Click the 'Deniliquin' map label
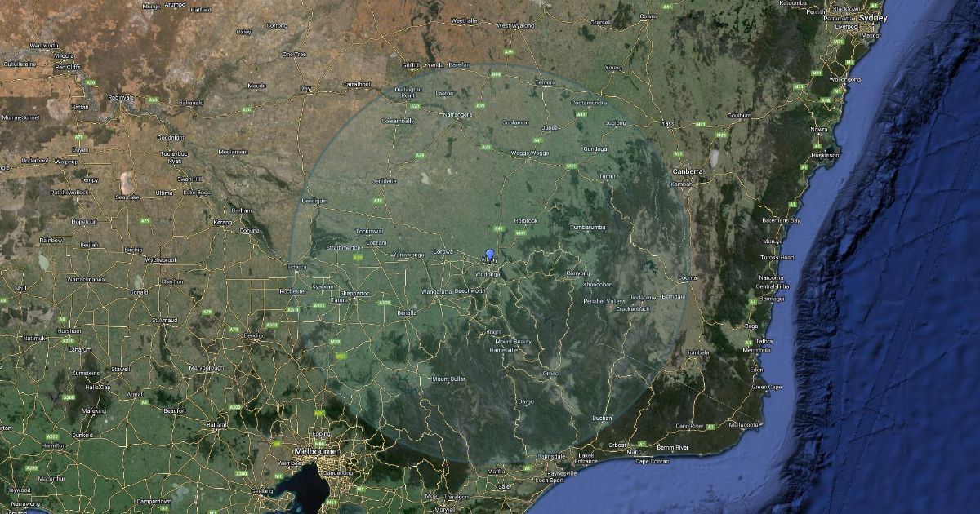Viewport: 980px width, 514px height. [x=314, y=200]
